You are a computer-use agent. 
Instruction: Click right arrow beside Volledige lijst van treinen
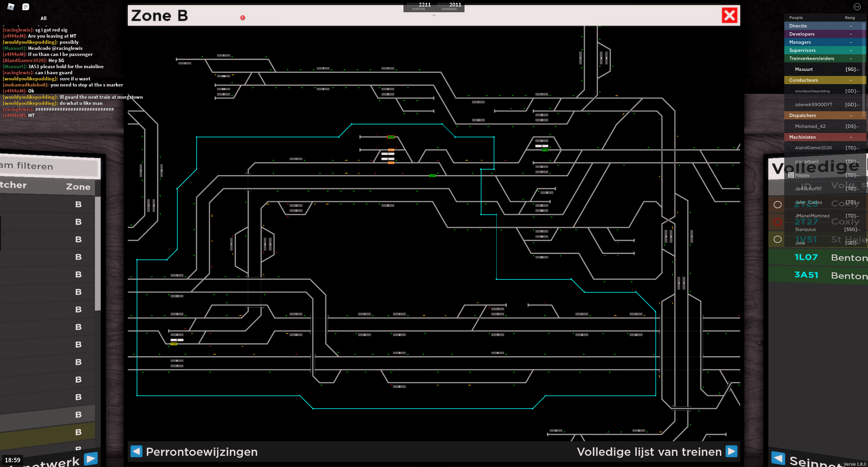(731, 451)
